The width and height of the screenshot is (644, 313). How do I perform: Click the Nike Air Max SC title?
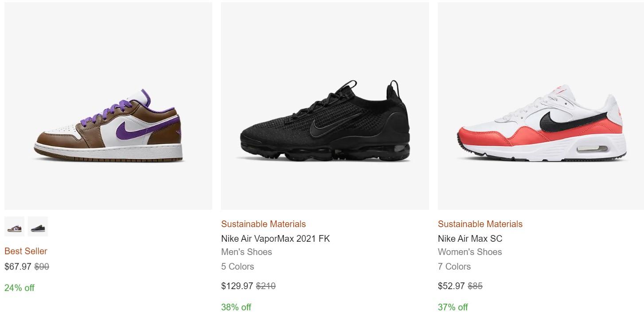coord(470,239)
